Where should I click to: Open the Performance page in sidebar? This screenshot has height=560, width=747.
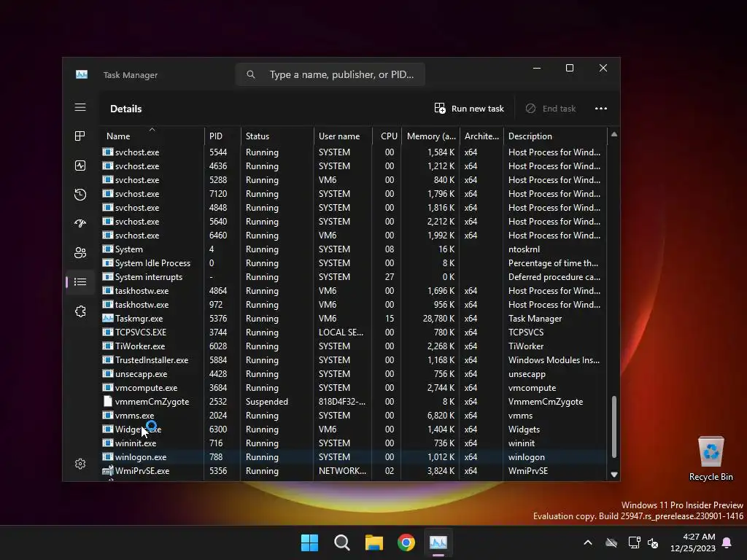click(x=80, y=166)
